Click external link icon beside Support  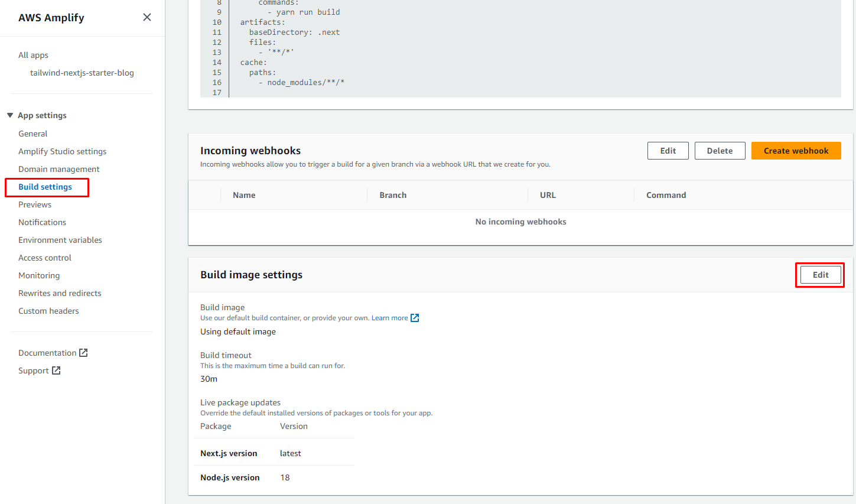[x=56, y=370]
